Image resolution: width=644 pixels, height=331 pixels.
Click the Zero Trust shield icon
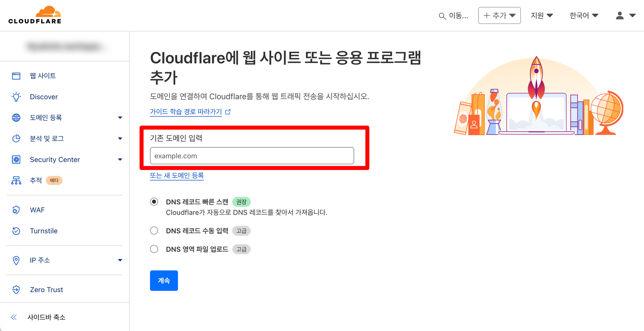16,289
